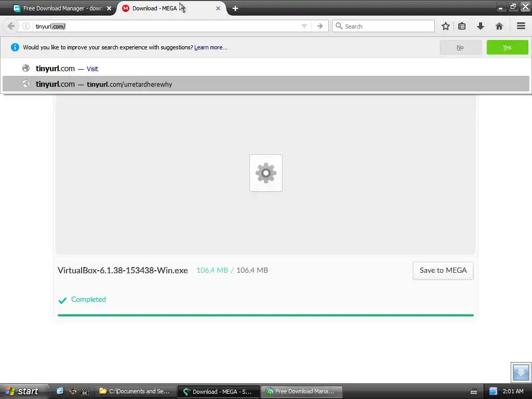Click the gear file preview icon
Viewport: 532px width, 399px height.
pos(266,173)
